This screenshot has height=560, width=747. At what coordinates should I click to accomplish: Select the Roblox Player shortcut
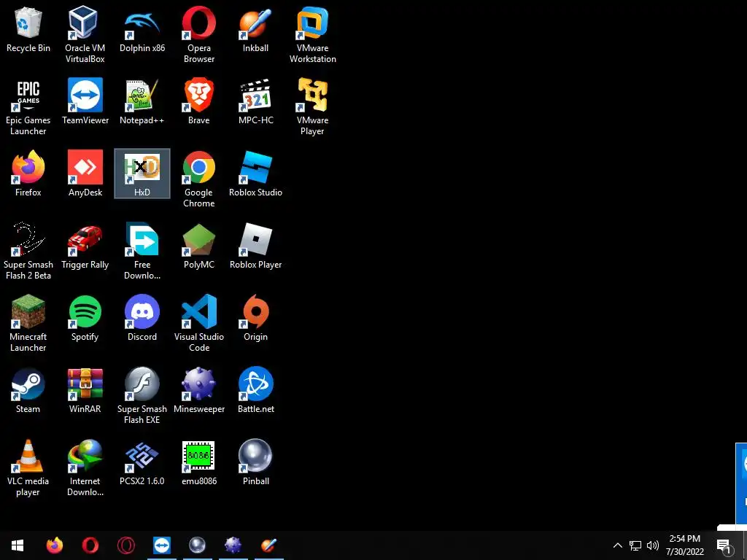pyautogui.click(x=256, y=246)
